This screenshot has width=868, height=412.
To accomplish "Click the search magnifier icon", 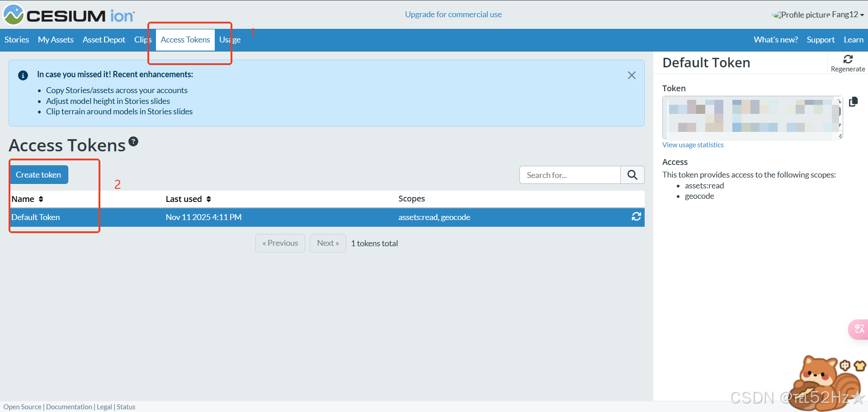I will coord(632,175).
